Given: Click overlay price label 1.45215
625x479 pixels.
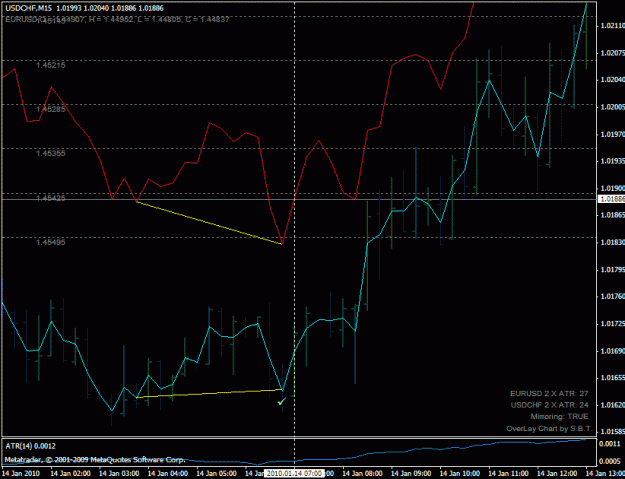Looking at the screenshot, I should click(51, 65).
